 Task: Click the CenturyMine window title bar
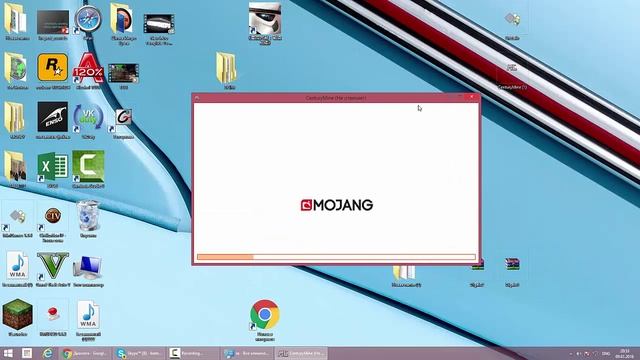pos(336,98)
